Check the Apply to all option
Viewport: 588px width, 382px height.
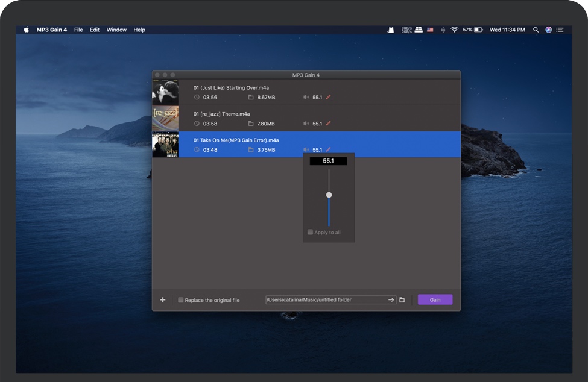[x=311, y=232]
